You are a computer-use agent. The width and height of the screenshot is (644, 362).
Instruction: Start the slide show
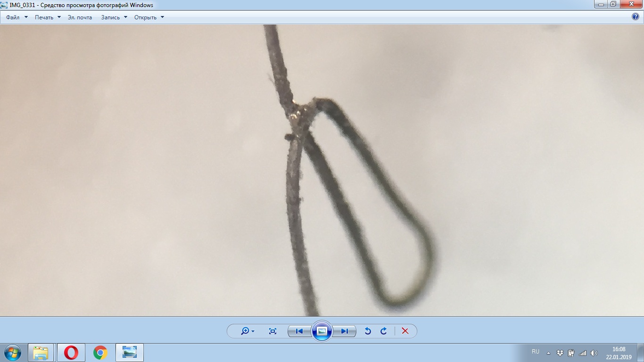point(322,331)
